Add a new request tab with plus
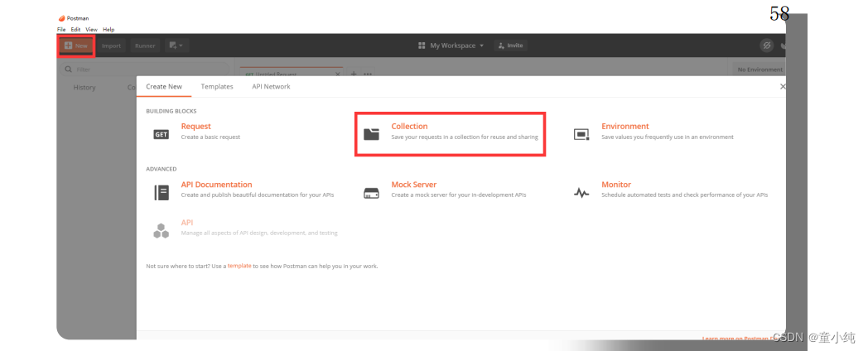This screenshot has height=351, width=868. point(354,74)
